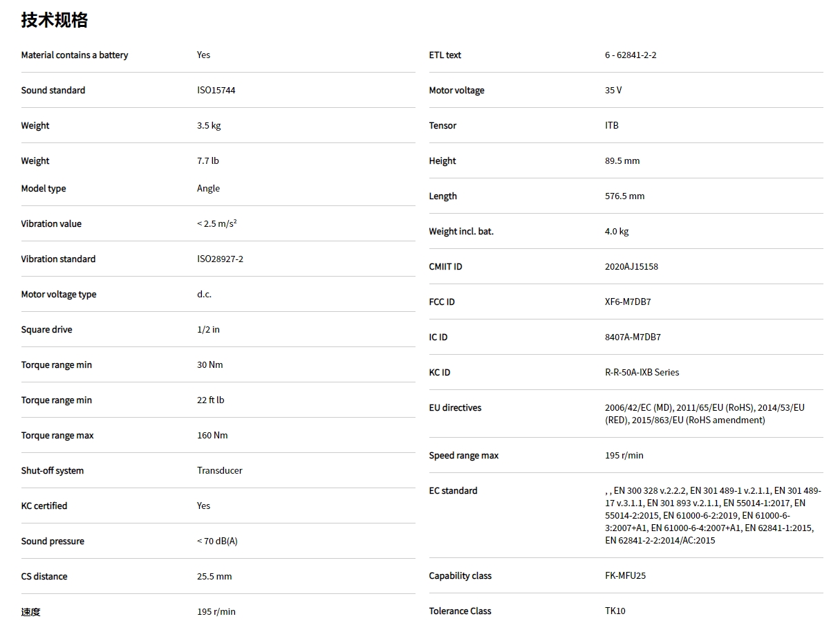Click the ETL text label
This screenshot has width=840, height=621.
coord(445,55)
